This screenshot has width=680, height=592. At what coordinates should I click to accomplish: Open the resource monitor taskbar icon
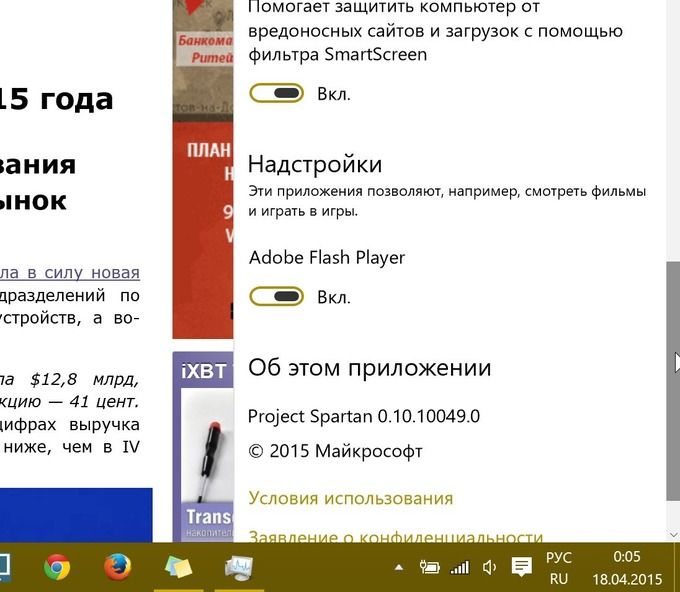coord(239,568)
